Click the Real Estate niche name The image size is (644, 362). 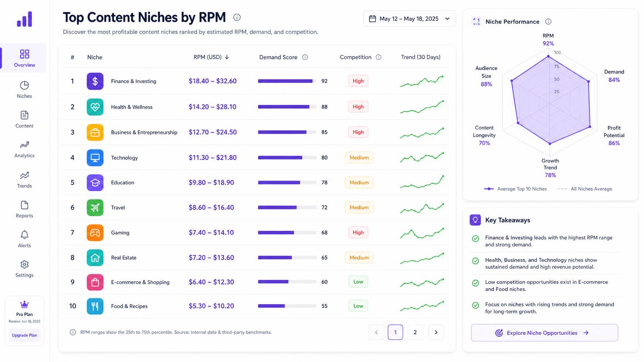(x=124, y=258)
